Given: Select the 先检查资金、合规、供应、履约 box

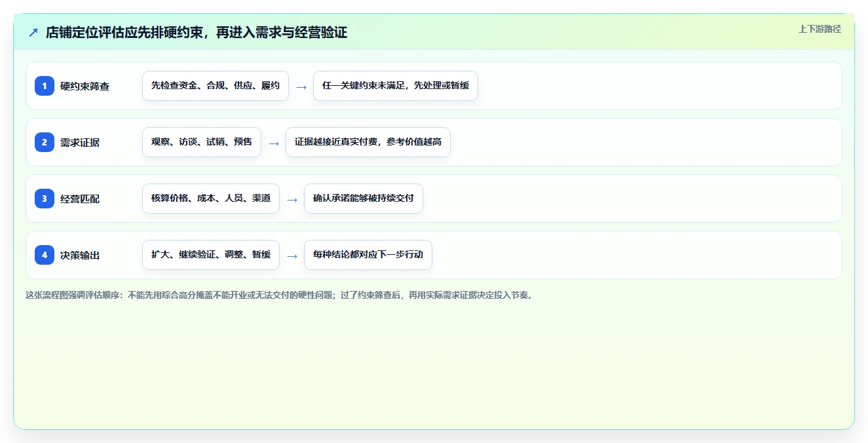Looking at the screenshot, I should click(x=216, y=86).
